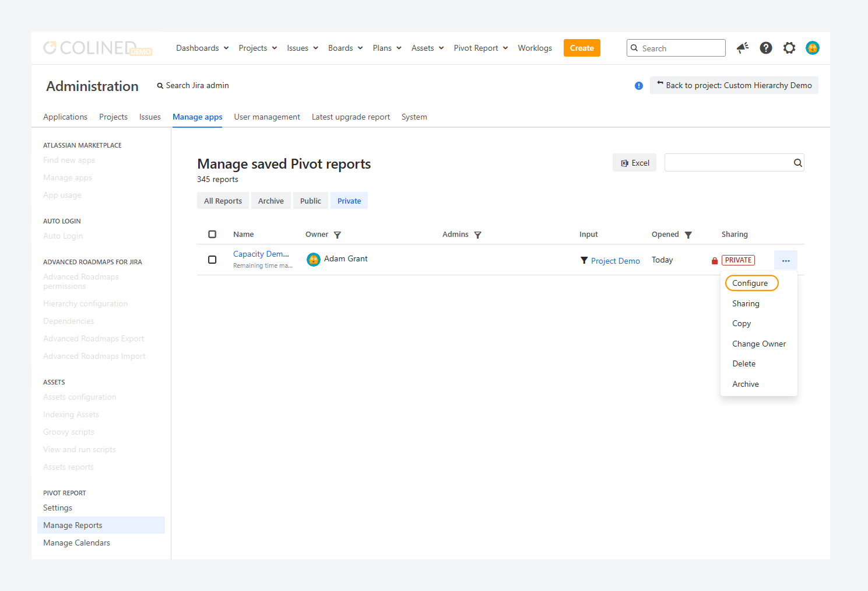Choose Configure from the actions menu

tap(751, 283)
